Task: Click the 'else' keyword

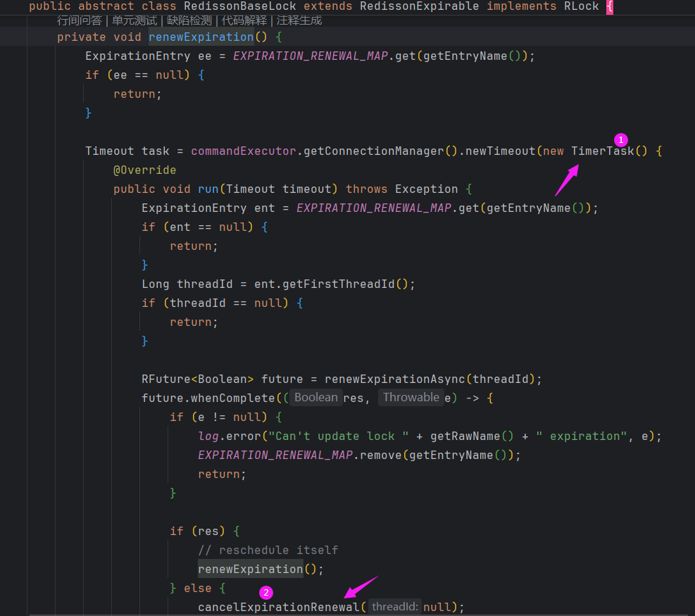Action: (198, 588)
